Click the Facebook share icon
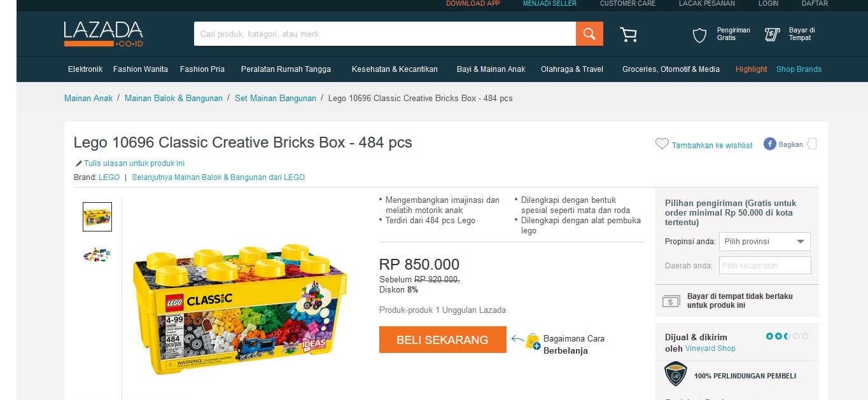The image size is (868, 400). click(769, 144)
